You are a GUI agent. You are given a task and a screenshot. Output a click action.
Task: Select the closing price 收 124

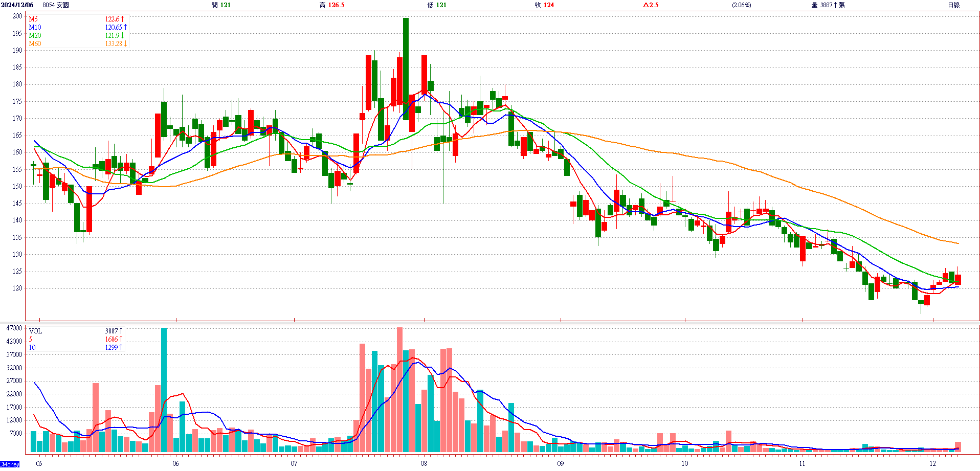(544, 5)
